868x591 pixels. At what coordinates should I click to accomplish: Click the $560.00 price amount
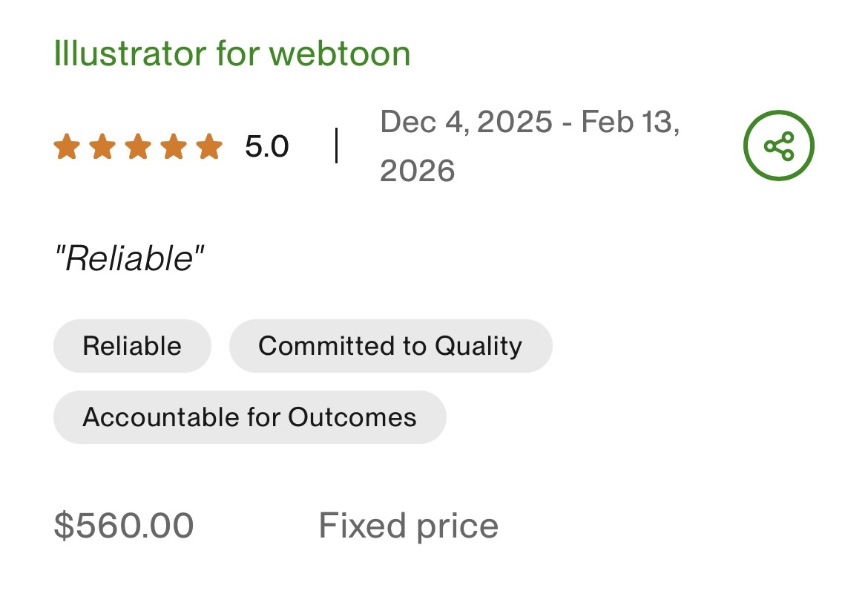pos(124,526)
